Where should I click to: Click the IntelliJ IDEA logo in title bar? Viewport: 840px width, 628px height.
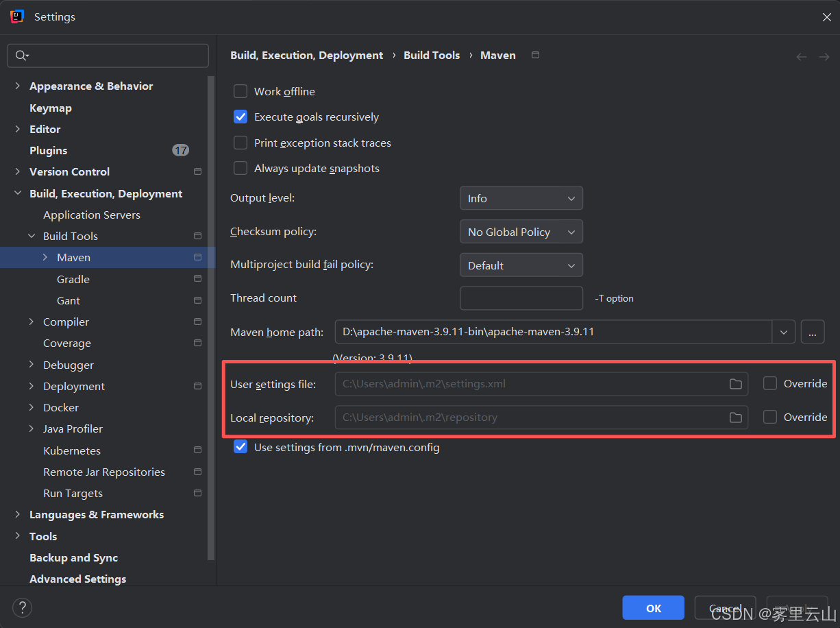(17, 16)
